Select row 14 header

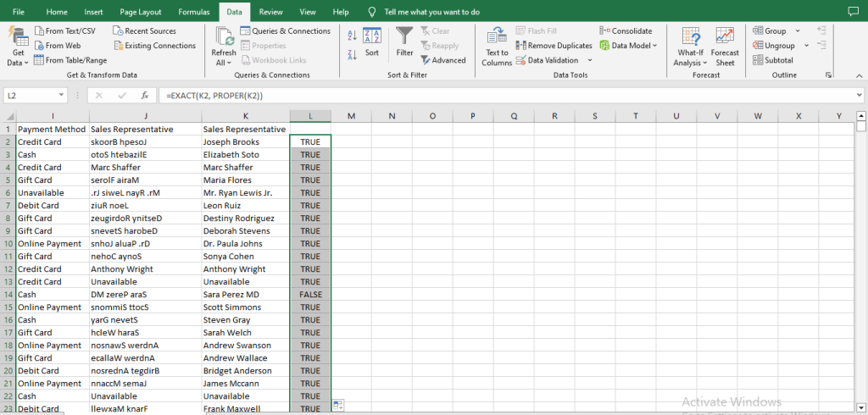click(8, 295)
